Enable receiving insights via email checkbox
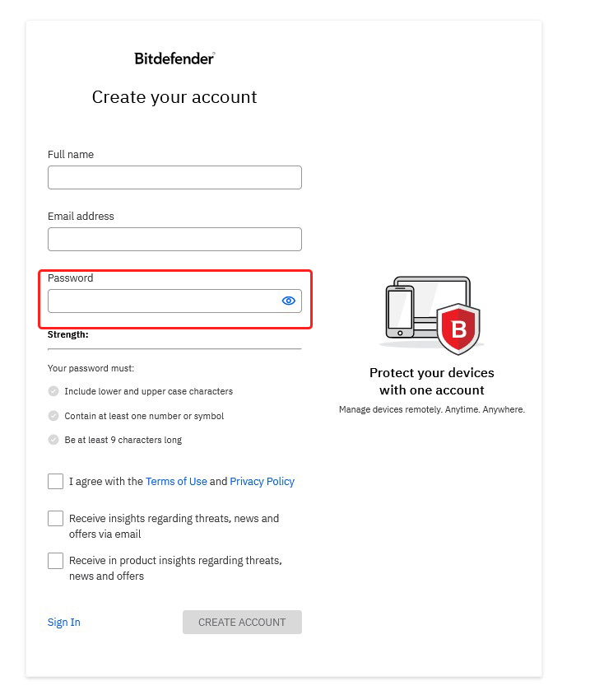The width and height of the screenshot is (590, 700). point(55,518)
